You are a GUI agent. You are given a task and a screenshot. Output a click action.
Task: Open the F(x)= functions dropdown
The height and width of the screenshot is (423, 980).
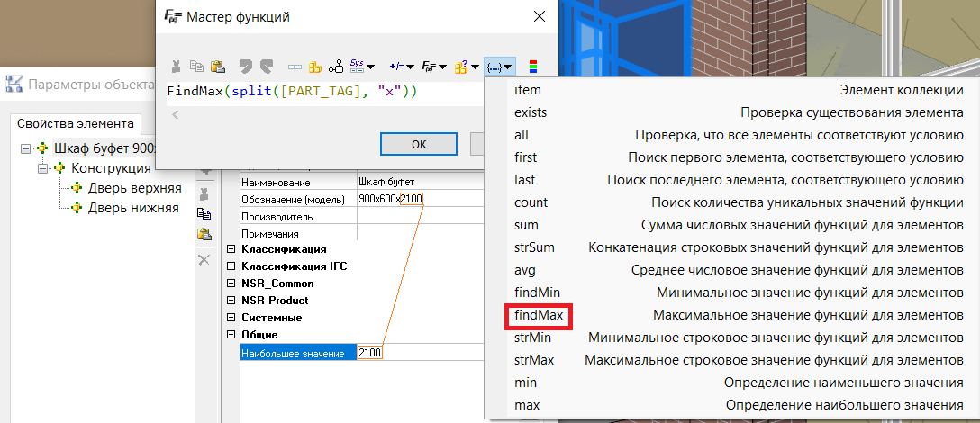coord(434,67)
